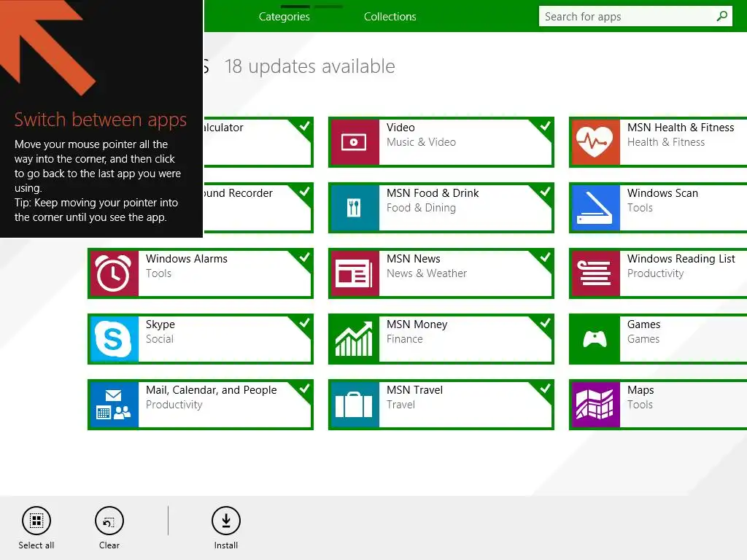Uncheck the Windows Alarms checkmark
Viewport: 747px width, 560px height.
304,257
